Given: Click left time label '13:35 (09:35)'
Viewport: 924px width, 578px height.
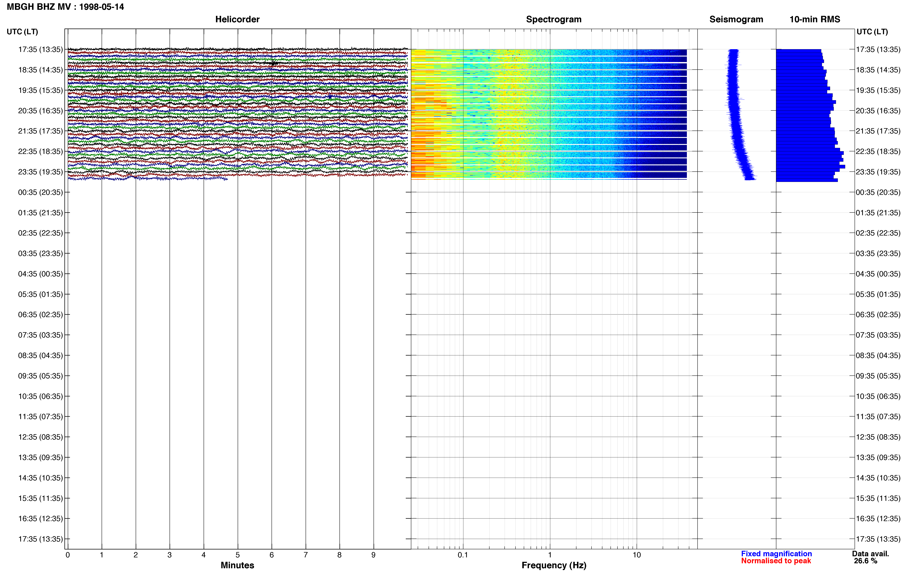Looking at the screenshot, I should point(41,458).
